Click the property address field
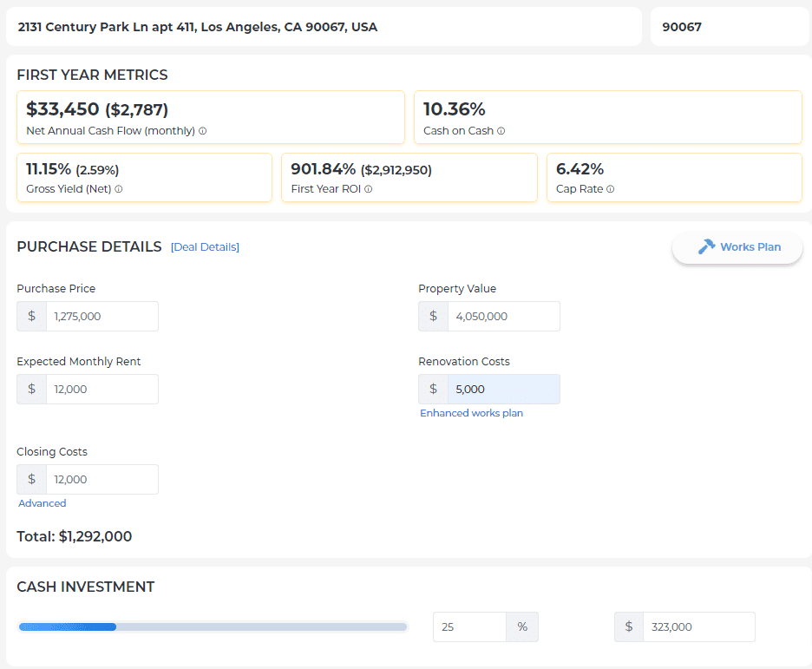 click(324, 27)
